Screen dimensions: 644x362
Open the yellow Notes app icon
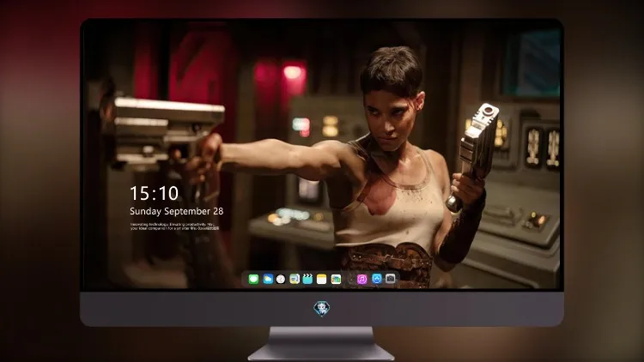(x=322, y=279)
